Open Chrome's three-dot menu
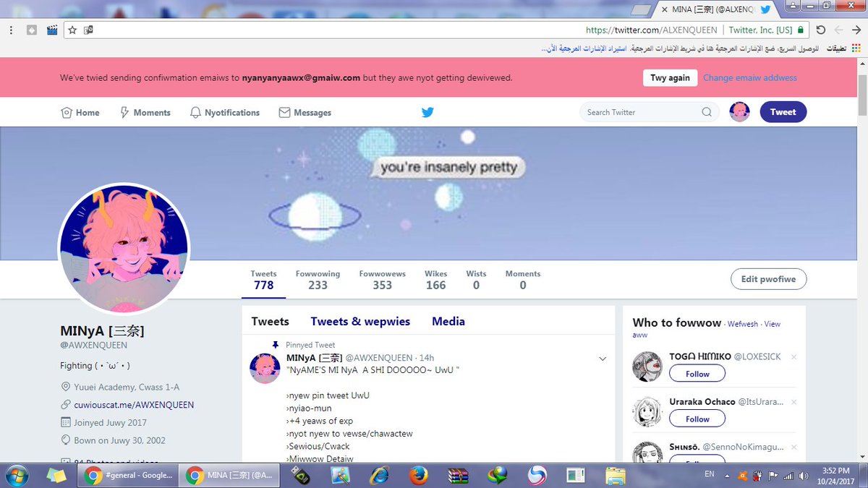Image resolution: width=868 pixels, height=488 pixels. 12,30
